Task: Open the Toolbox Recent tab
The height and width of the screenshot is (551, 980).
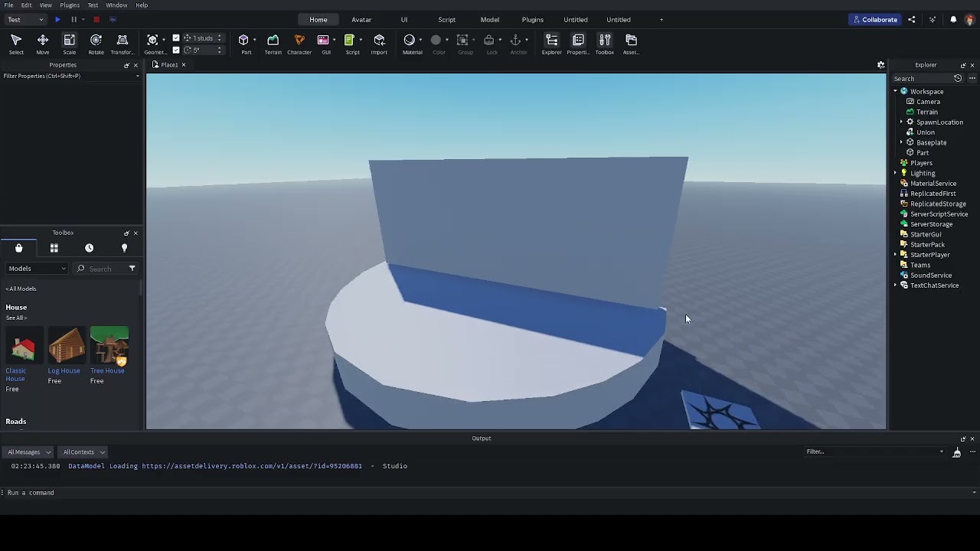Action: click(89, 248)
